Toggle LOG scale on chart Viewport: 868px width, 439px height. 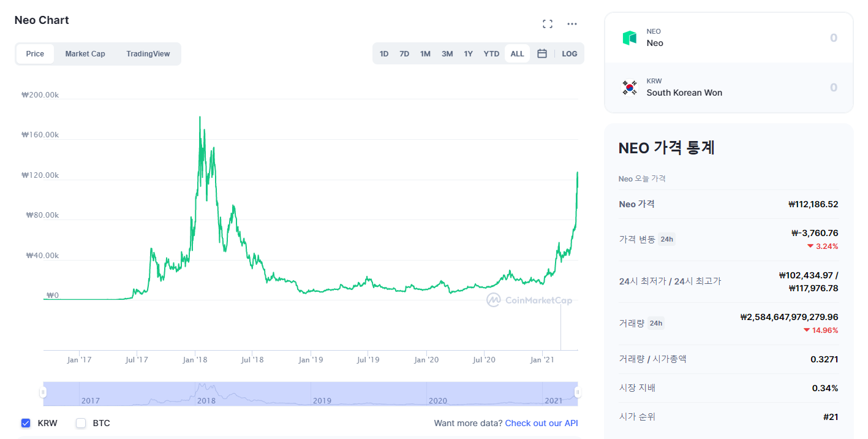(570, 53)
